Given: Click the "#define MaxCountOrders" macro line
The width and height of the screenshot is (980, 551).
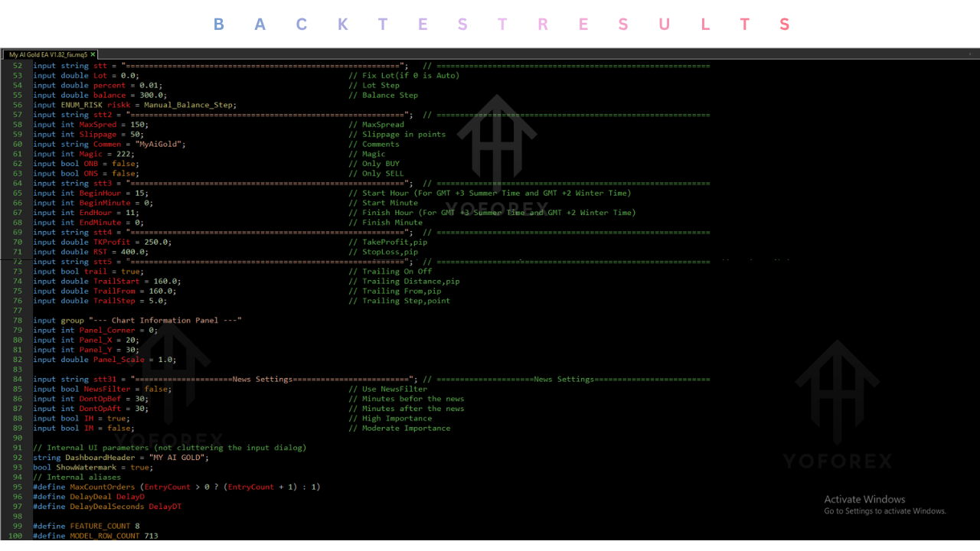Looking at the screenshot, I should point(176,487).
